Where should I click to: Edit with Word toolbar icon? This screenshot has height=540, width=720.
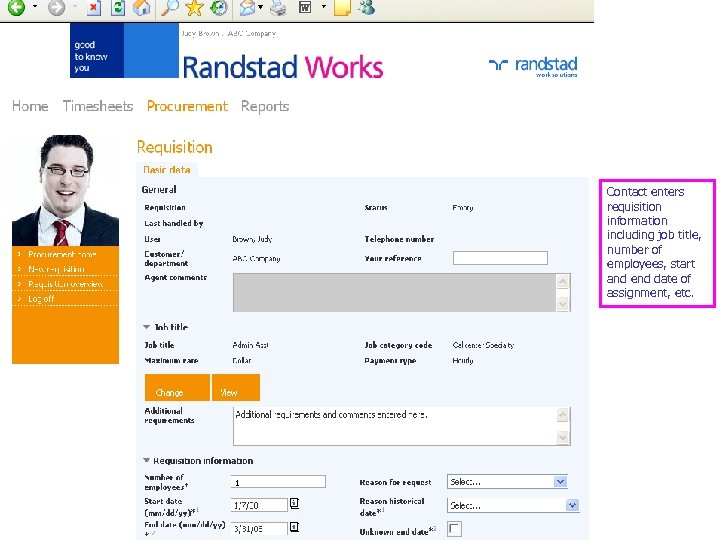(x=305, y=7)
